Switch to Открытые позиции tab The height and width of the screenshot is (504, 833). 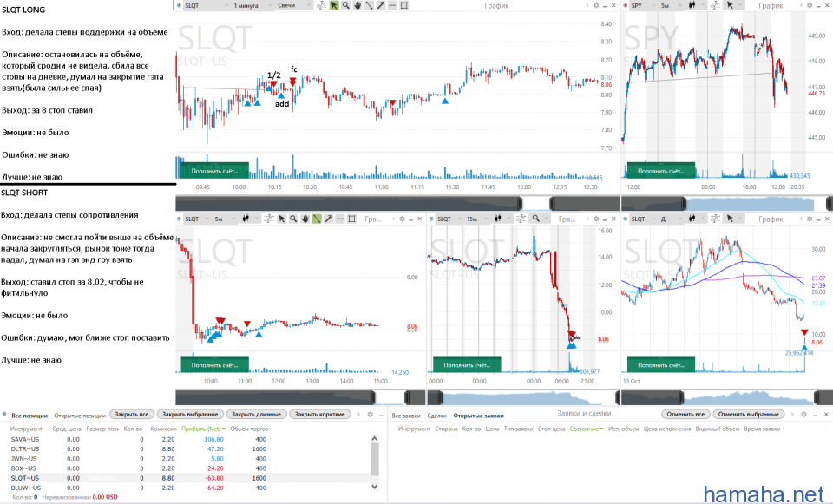pyautogui.click(x=77, y=415)
